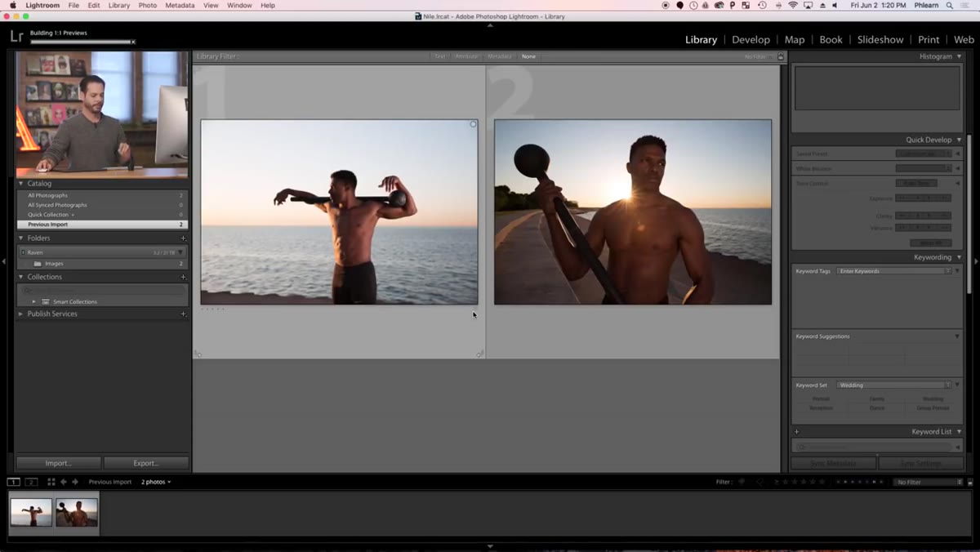980x552 pixels.
Task: Click the Raven volume dropdown arrow
Action: (180, 252)
